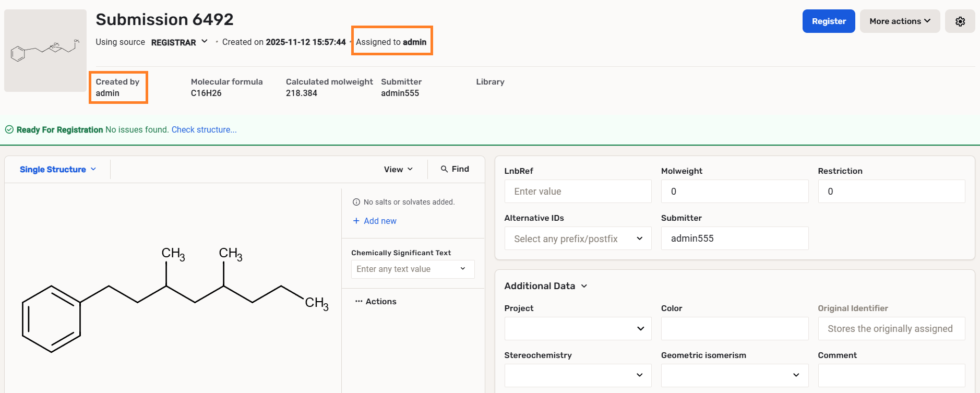Click the LnbRef input field
This screenshot has width=980, height=393.
578,192
